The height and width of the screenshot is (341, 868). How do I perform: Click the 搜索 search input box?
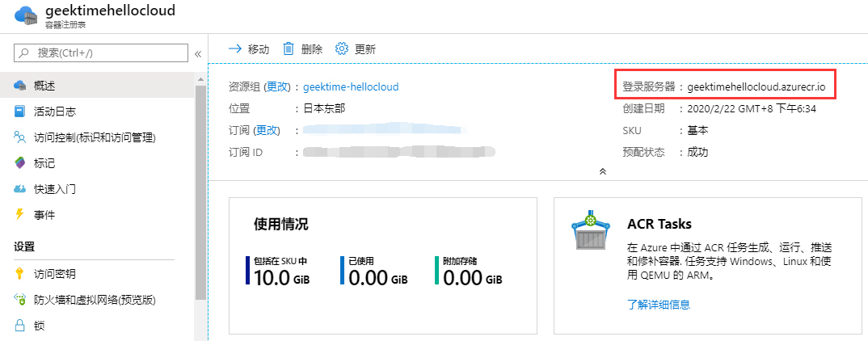pyautogui.click(x=101, y=53)
